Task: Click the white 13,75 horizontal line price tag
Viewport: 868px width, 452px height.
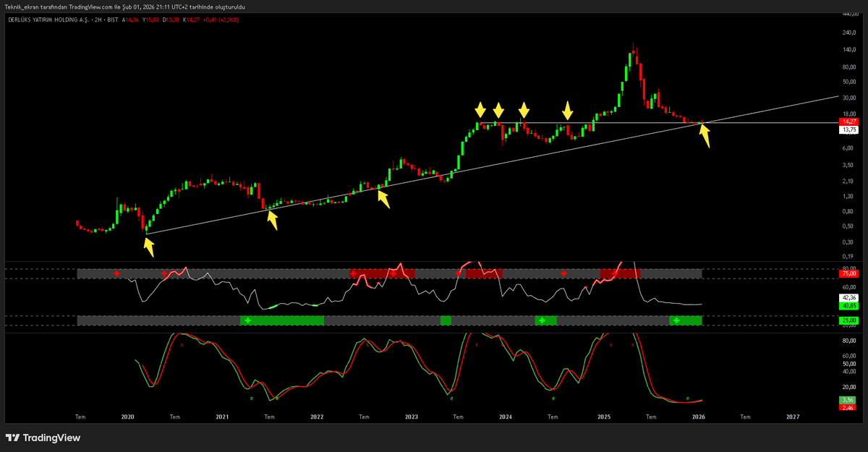Action: tap(848, 129)
